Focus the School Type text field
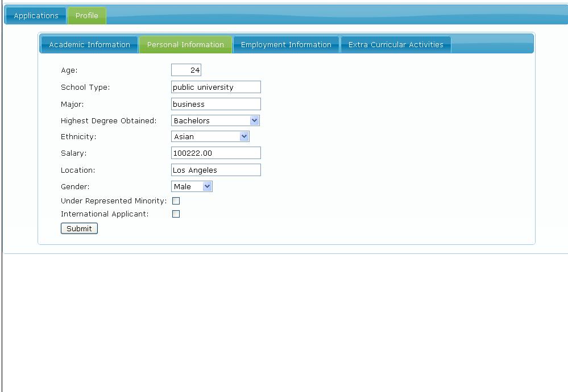Screen dimensions: 568x392 coord(216,87)
